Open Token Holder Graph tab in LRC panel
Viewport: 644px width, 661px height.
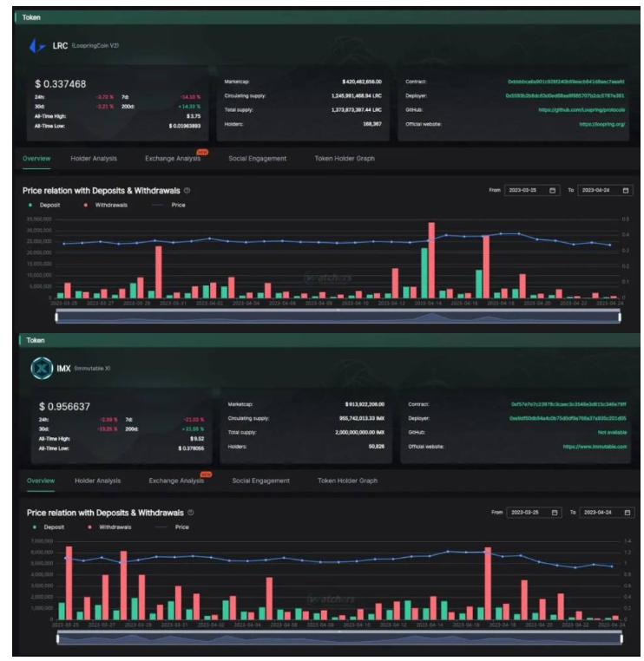[345, 159]
